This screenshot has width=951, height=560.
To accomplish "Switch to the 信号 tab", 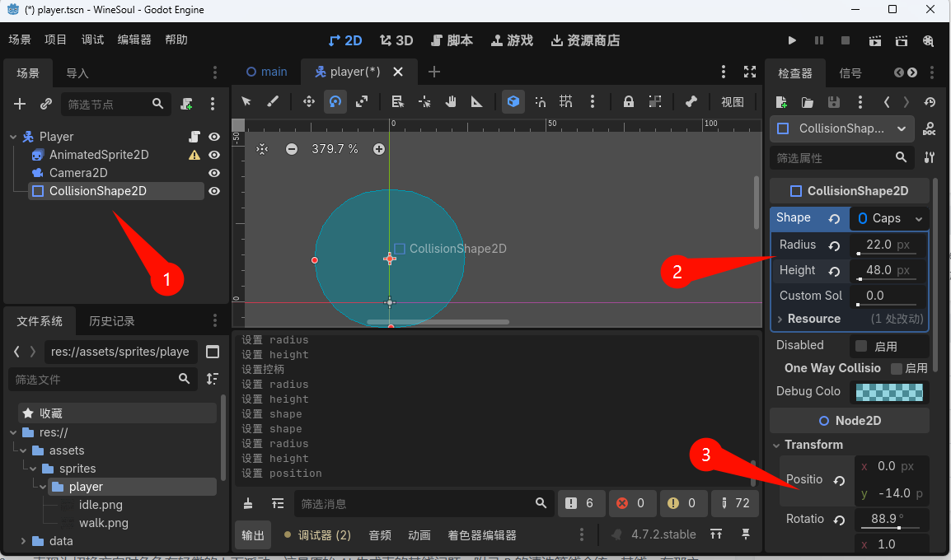I will click(850, 73).
